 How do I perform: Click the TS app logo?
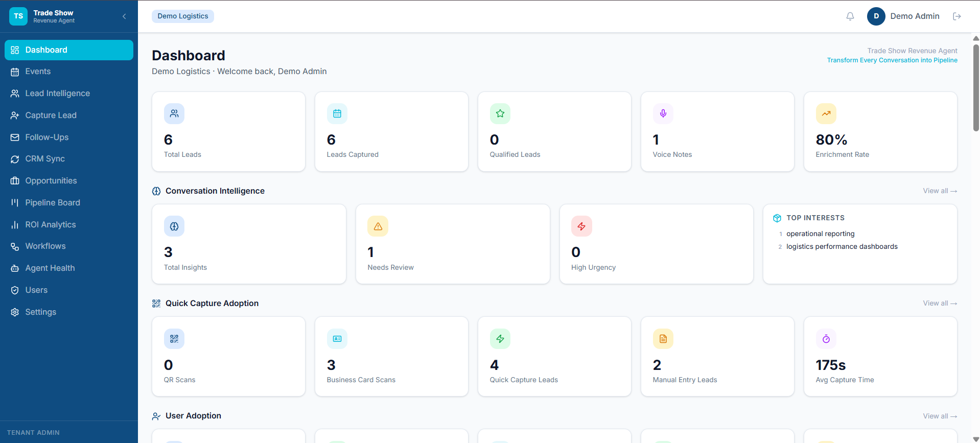pyautogui.click(x=18, y=16)
